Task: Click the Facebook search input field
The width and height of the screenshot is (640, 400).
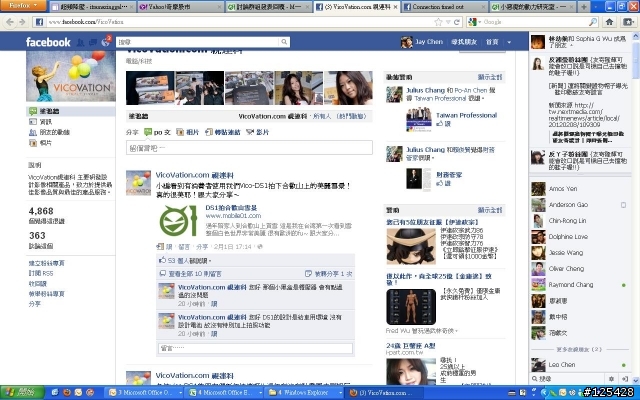Action: pos(198,42)
